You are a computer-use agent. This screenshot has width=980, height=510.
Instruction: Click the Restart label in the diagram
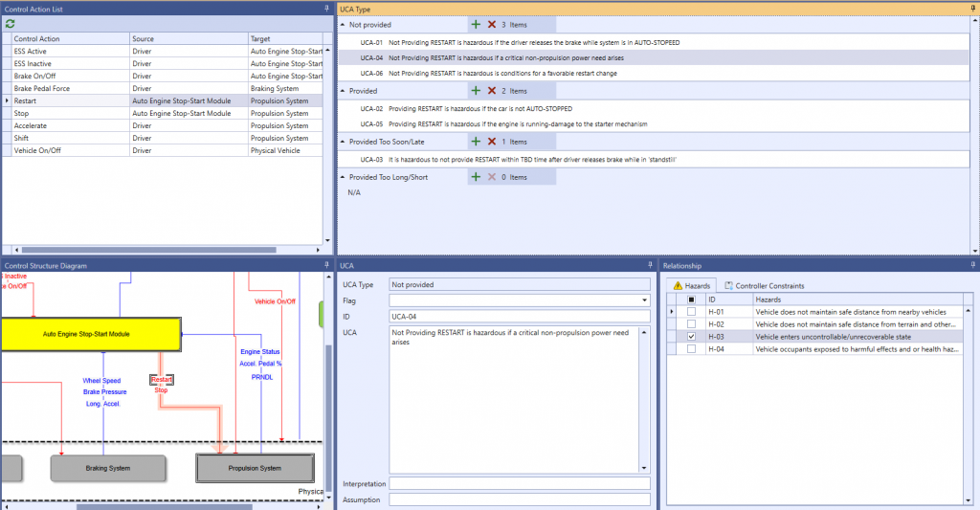161,379
